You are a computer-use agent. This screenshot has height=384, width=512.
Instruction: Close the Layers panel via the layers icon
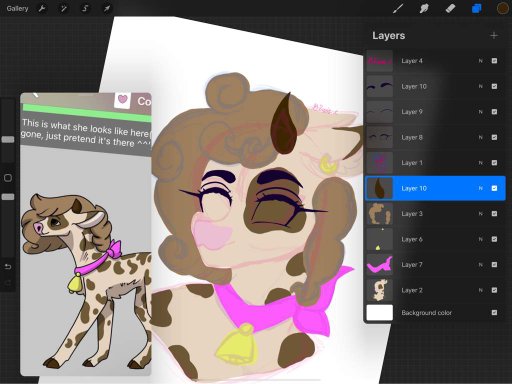[477, 8]
